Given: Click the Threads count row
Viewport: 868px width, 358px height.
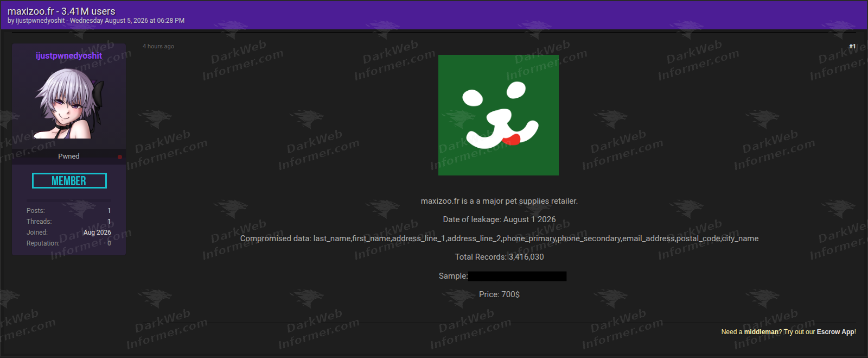Looking at the screenshot, I should (69, 222).
